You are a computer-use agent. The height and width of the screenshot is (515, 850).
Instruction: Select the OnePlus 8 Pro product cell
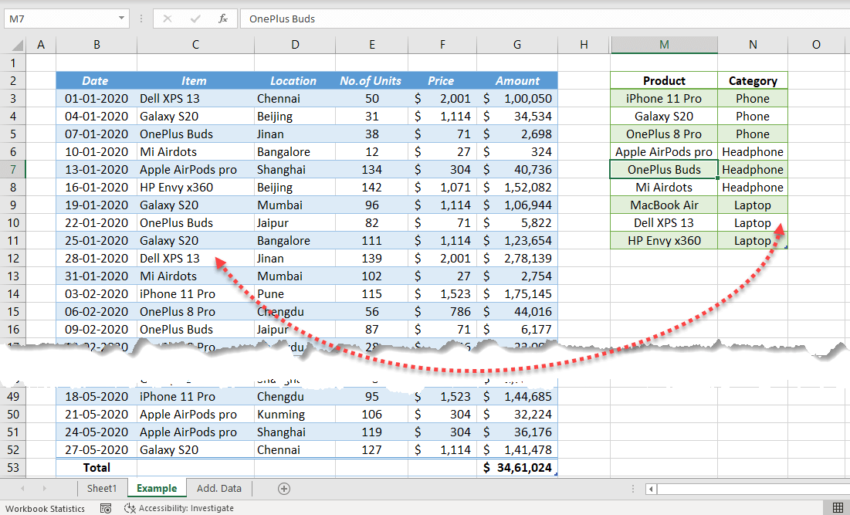click(664, 134)
